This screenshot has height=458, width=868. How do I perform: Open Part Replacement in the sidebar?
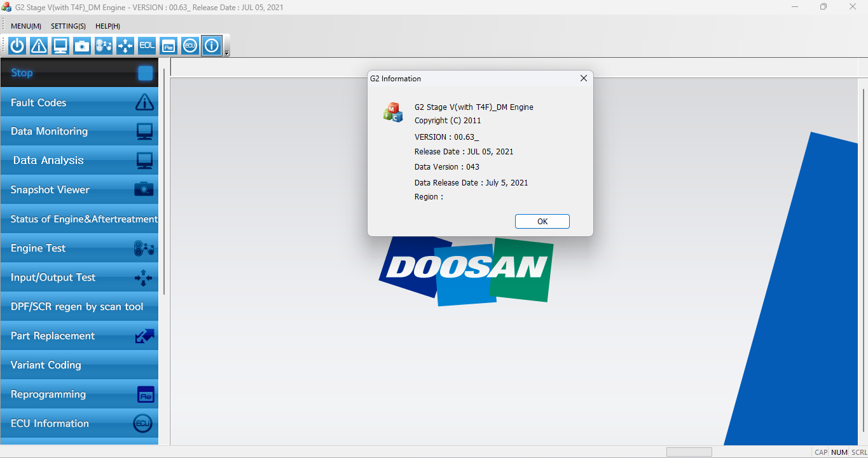[x=79, y=336]
